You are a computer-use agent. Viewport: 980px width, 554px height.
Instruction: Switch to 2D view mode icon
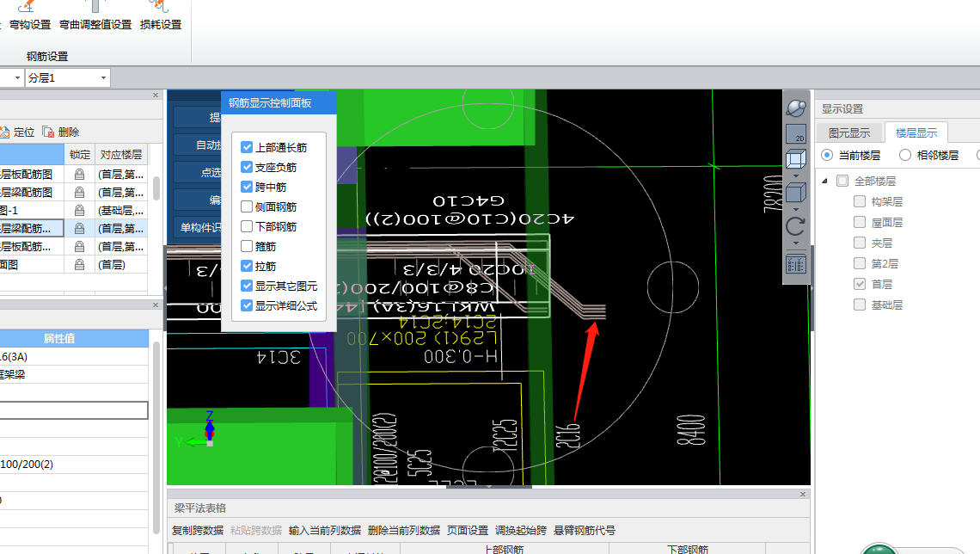pos(796,133)
